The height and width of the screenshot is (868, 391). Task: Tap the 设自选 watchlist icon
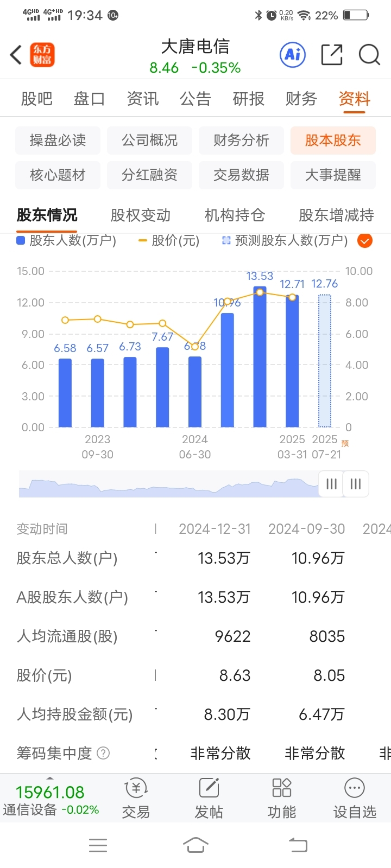pos(355,799)
